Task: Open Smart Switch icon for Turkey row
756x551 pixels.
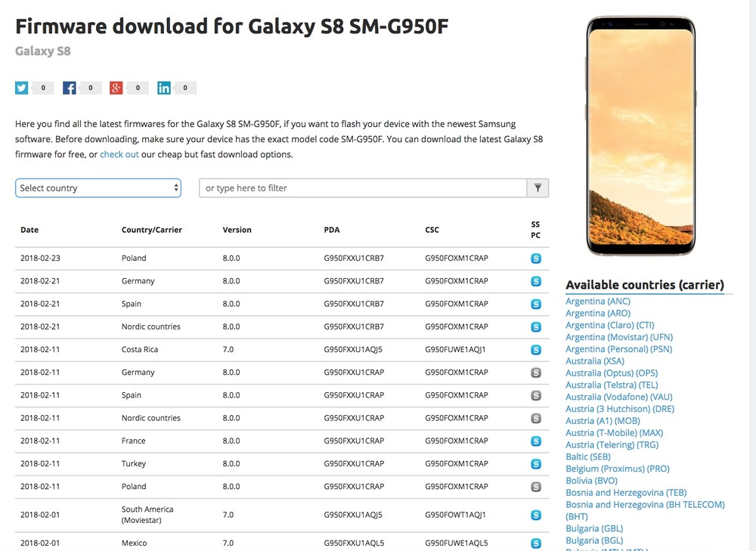Action: point(536,464)
